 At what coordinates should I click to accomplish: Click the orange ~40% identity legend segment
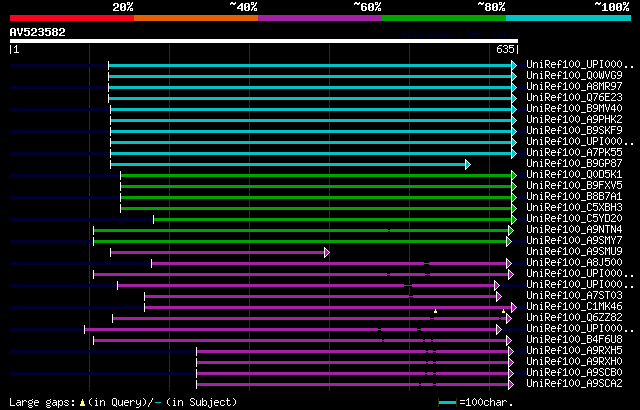[x=196, y=18]
